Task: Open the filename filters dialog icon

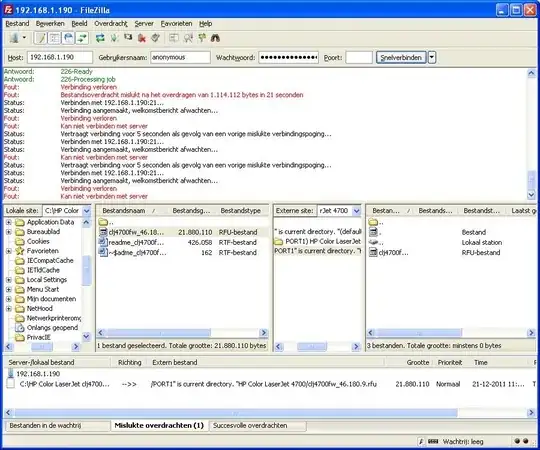Action: (x=174, y=38)
